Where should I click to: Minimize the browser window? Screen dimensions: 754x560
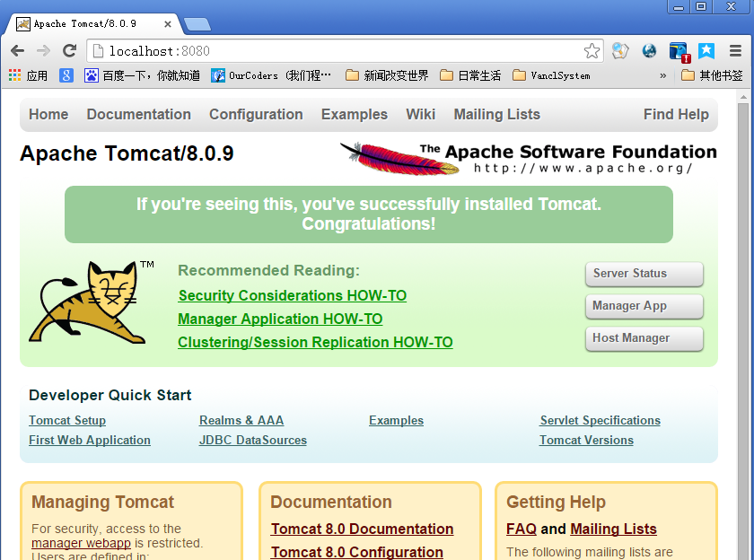click(679, 6)
